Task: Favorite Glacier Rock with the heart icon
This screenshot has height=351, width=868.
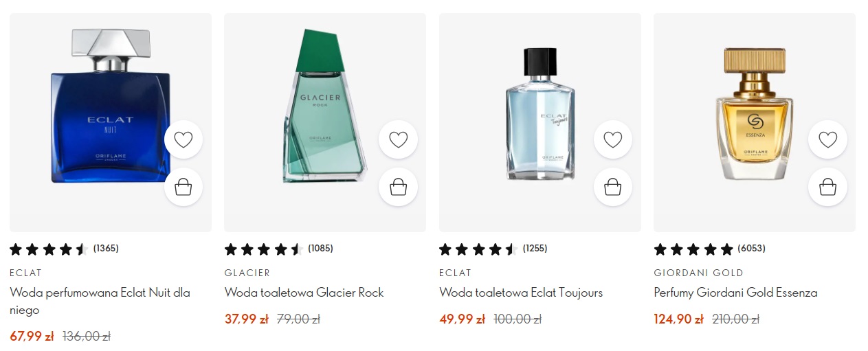Action: coord(399,140)
